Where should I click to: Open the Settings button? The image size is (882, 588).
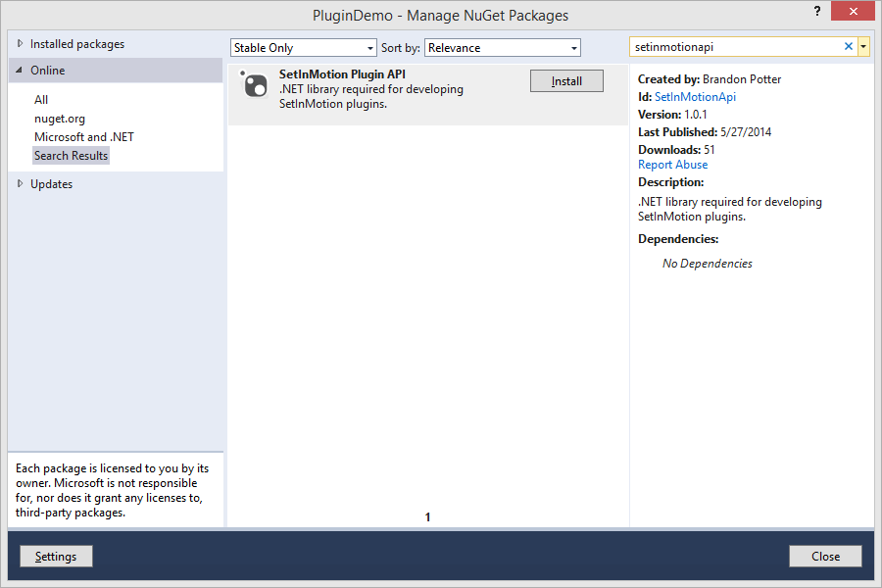(56, 556)
